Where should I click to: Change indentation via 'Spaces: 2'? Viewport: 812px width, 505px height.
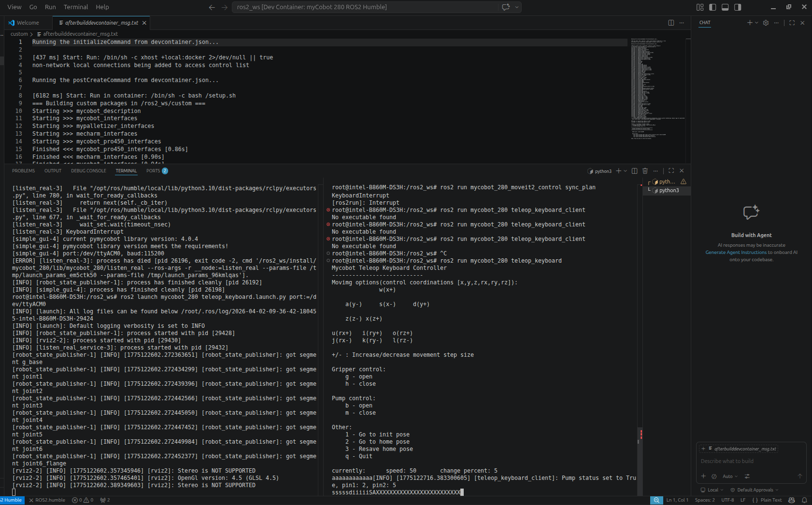pos(705,500)
